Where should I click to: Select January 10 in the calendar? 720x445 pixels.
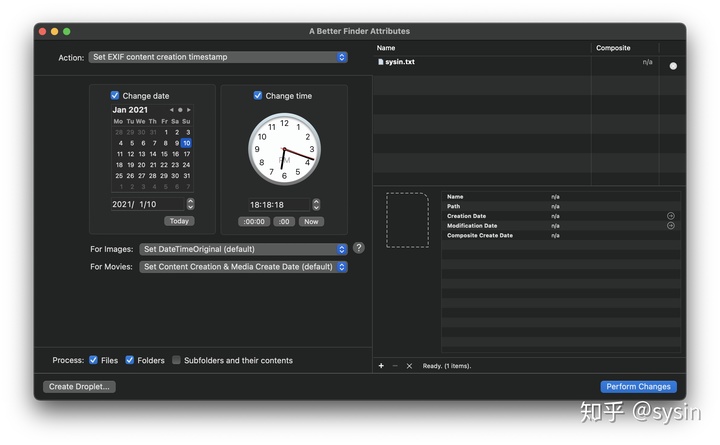[186, 143]
